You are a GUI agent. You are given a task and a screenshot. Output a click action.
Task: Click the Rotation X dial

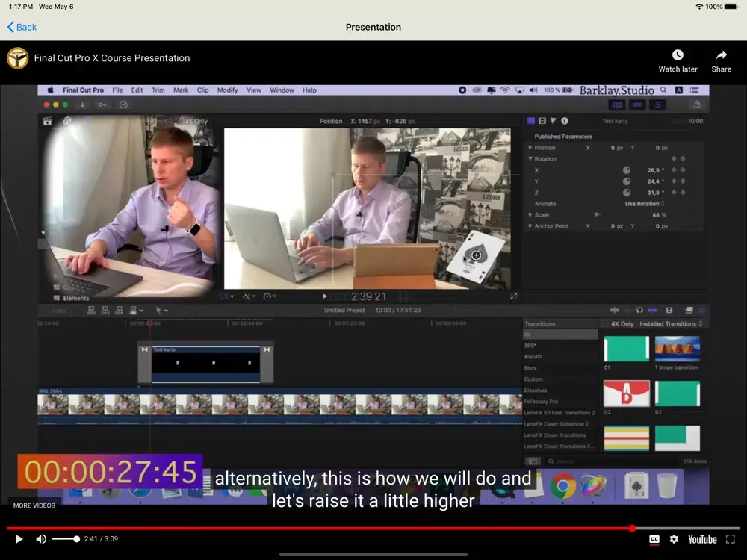pos(627,170)
